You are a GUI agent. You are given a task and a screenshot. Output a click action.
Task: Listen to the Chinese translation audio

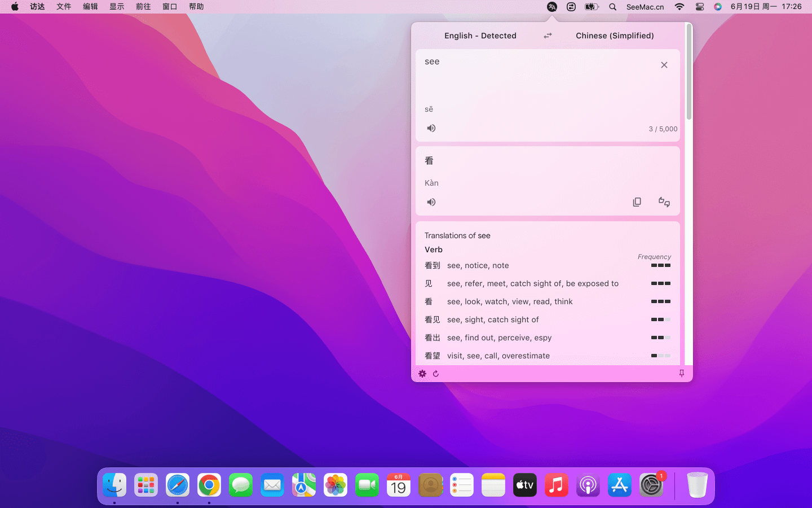(431, 202)
